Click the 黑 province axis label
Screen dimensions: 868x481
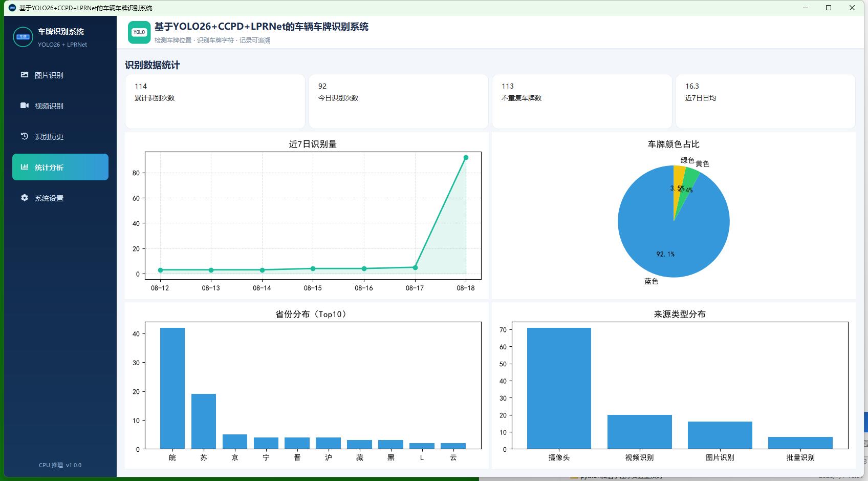coord(391,457)
